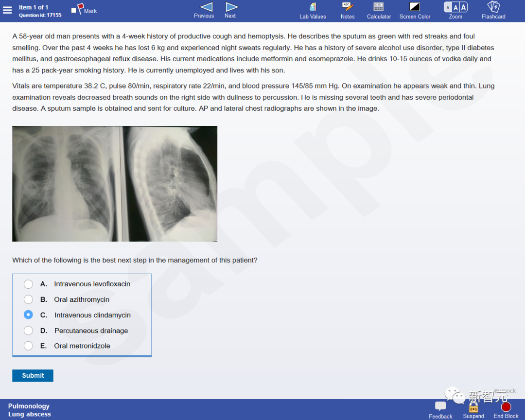Enlarge the chest radiograph image
Image resolution: width=525 pixels, height=420 pixels.
tap(115, 184)
